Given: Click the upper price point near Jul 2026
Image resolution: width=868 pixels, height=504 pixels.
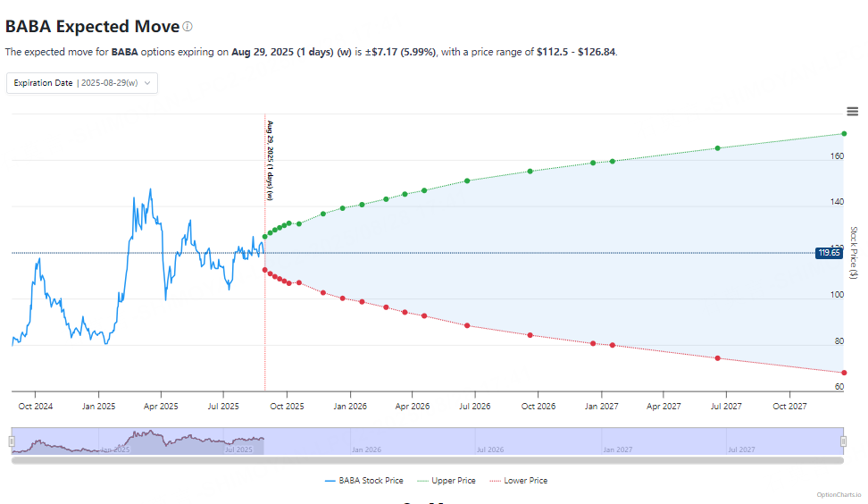Looking at the screenshot, I should (467, 181).
